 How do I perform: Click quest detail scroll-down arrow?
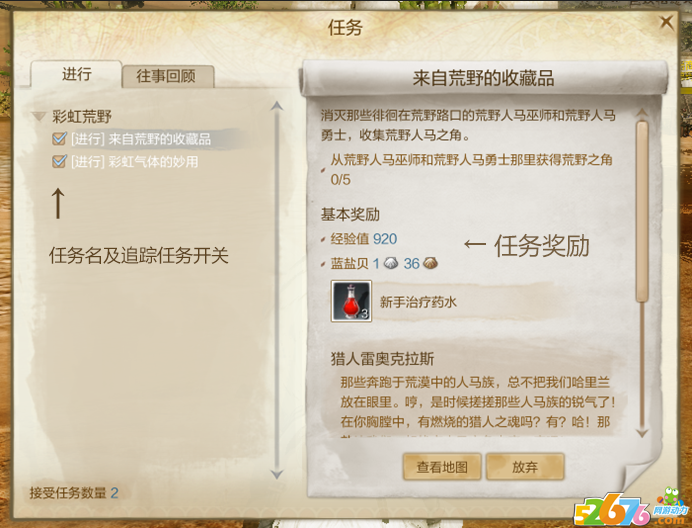point(642,433)
